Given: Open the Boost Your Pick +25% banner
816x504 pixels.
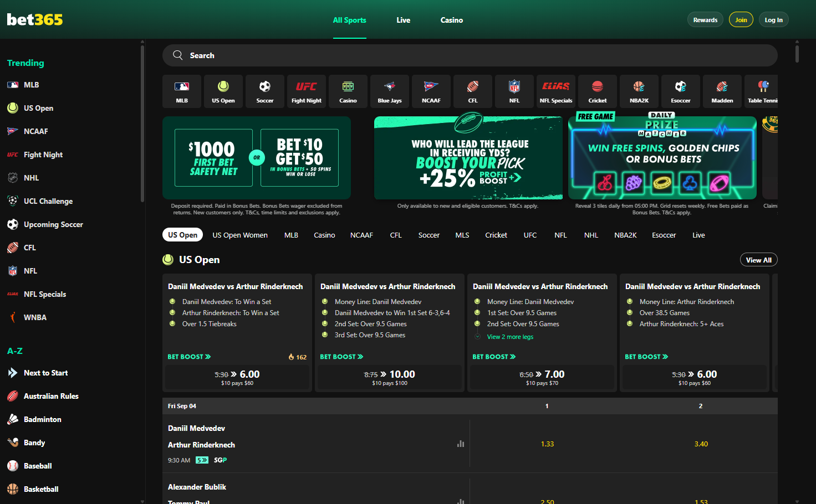Looking at the screenshot, I should tap(468, 158).
